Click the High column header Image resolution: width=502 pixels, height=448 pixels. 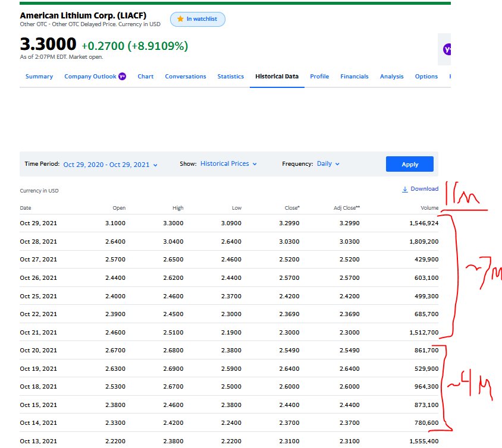pos(178,208)
